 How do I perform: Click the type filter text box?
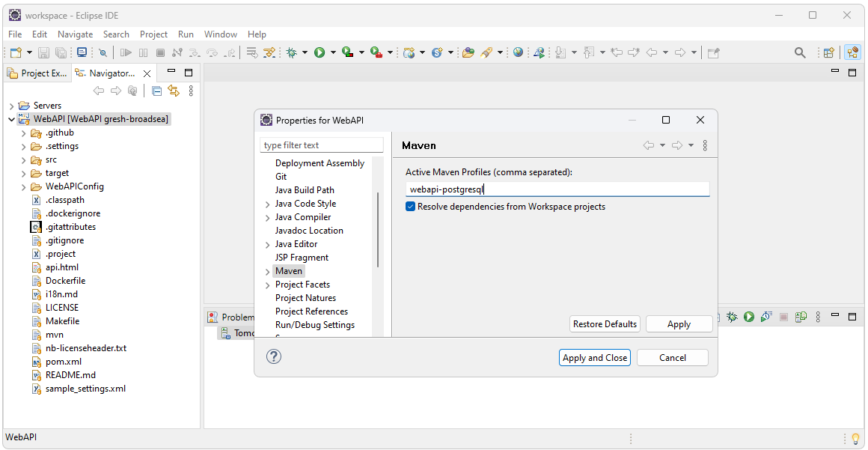(322, 145)
